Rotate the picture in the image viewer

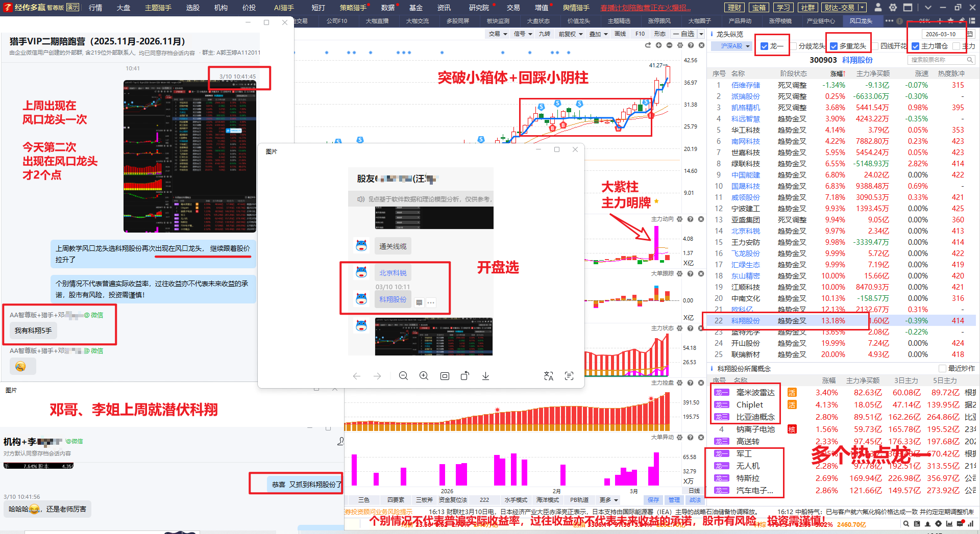(464, 376)
